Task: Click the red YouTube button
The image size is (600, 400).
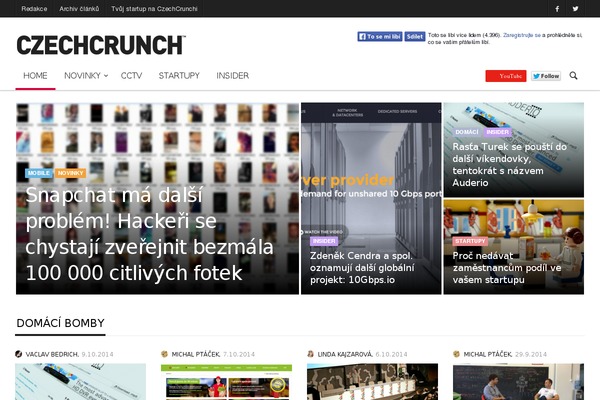Action: click(x=505, y=76)
